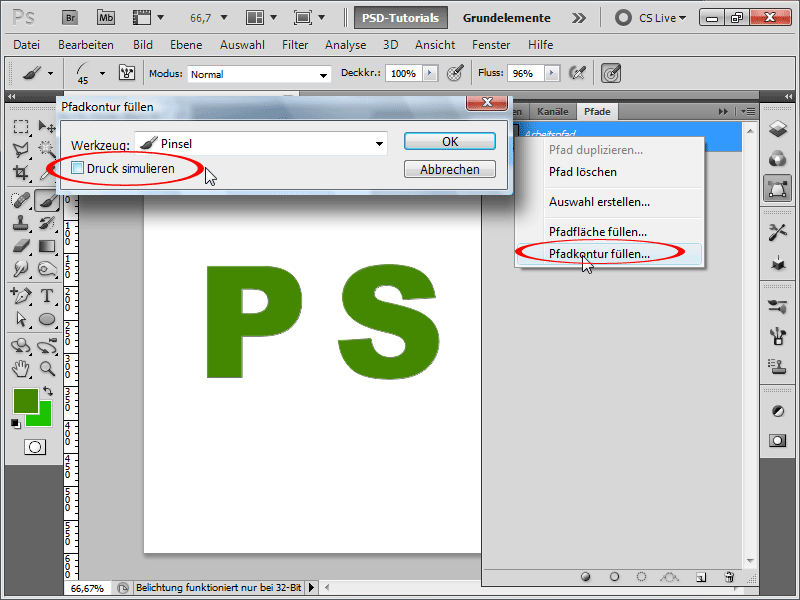Viewport: 800px width, 600px height.
Task: Open Mini Bridge with the Mb icon
Action: [106, 18]
